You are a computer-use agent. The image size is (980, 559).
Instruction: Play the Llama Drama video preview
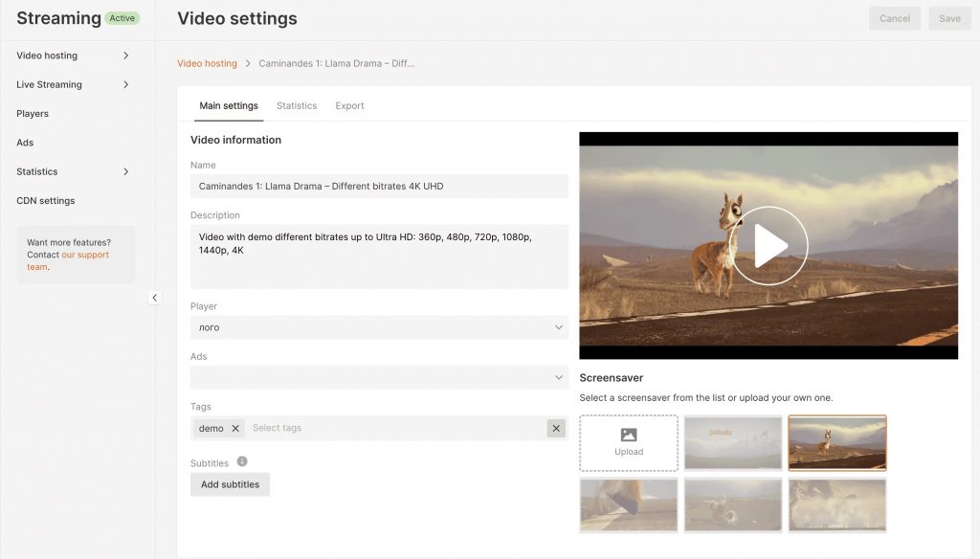point(768,247)
